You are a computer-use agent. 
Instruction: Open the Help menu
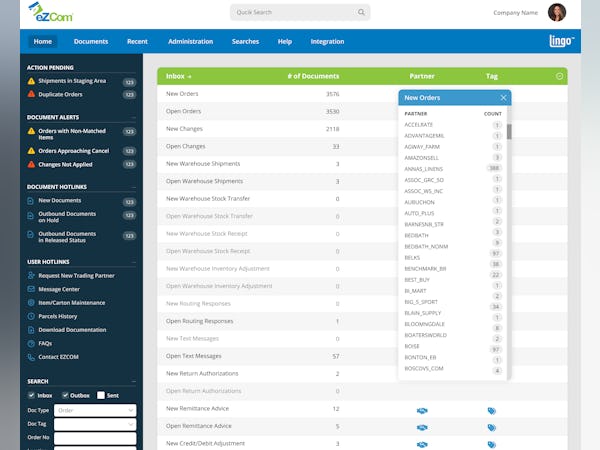[285, 41]
